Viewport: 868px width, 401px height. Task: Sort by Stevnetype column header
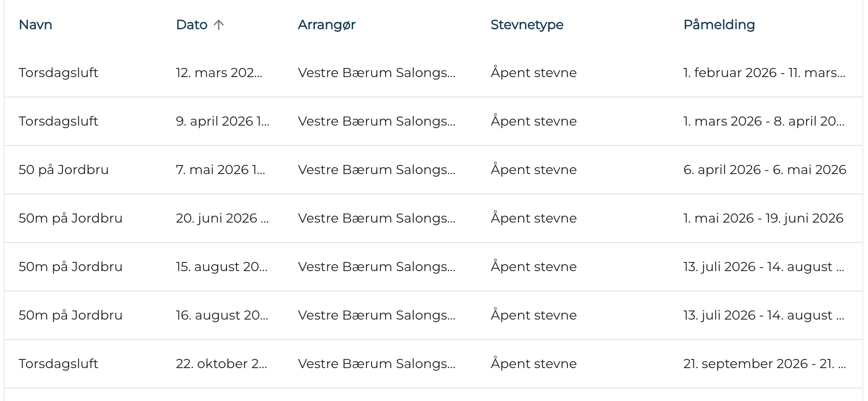coord(526,25)
